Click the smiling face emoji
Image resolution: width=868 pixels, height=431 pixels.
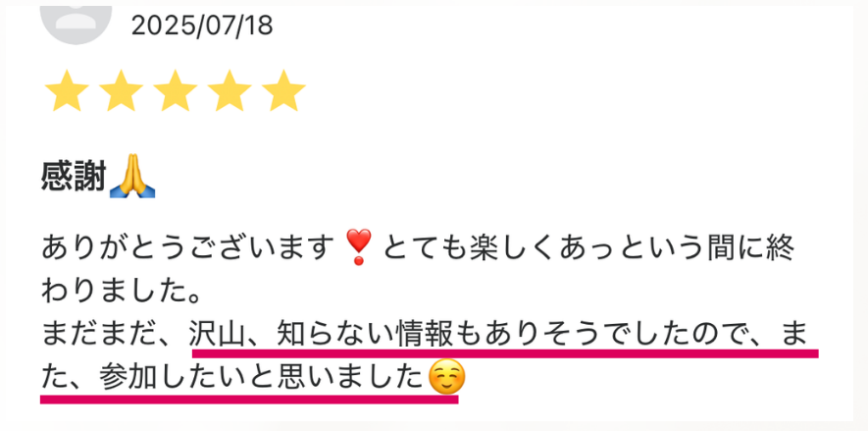(446, 377)
